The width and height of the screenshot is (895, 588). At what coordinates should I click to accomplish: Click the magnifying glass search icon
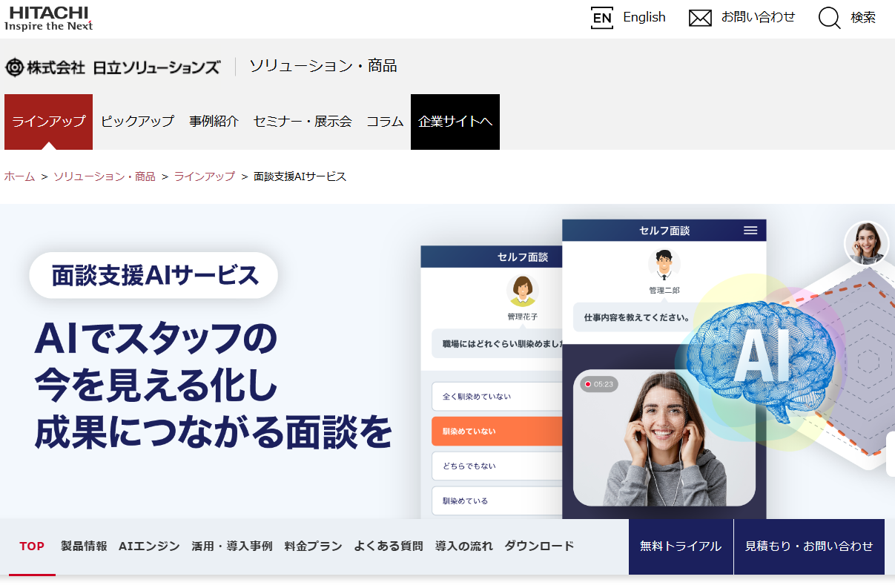pyautogui.click(x=829, y=18)
